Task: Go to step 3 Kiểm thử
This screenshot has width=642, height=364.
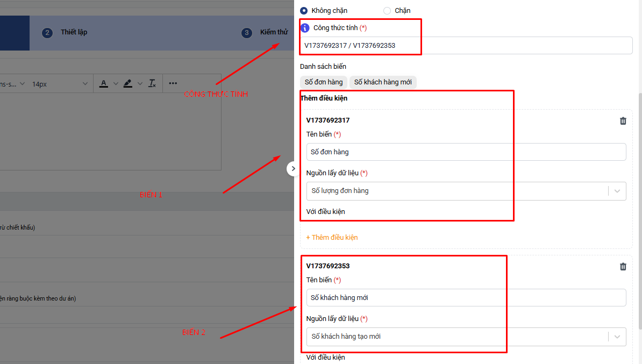Action: coord(265,32)
